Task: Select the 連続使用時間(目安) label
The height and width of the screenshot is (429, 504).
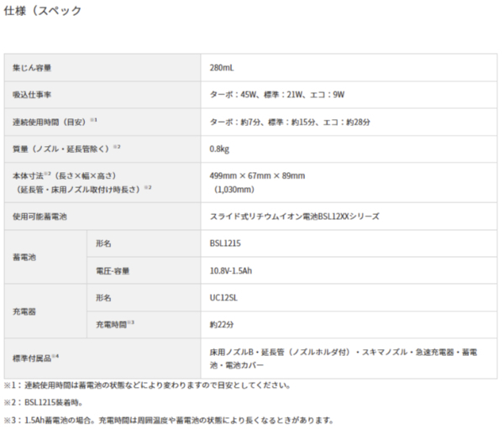Action: [55, 122]
